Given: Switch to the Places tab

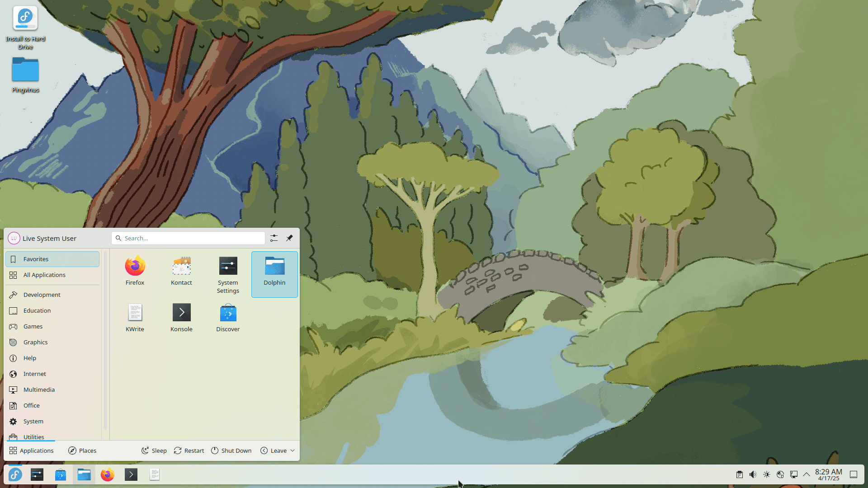Looking at the screenshot, I should [x=82, y=450].
